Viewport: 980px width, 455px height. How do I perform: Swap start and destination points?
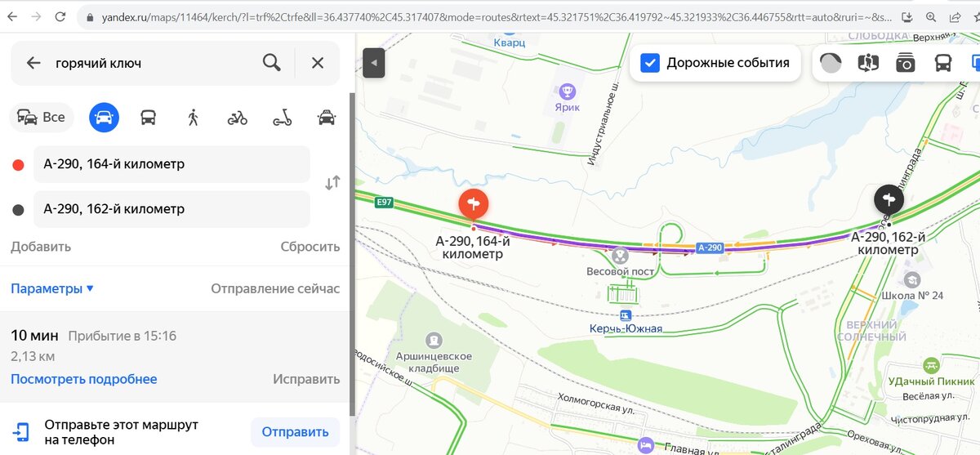pyautogui.click(x=332, y=183)
